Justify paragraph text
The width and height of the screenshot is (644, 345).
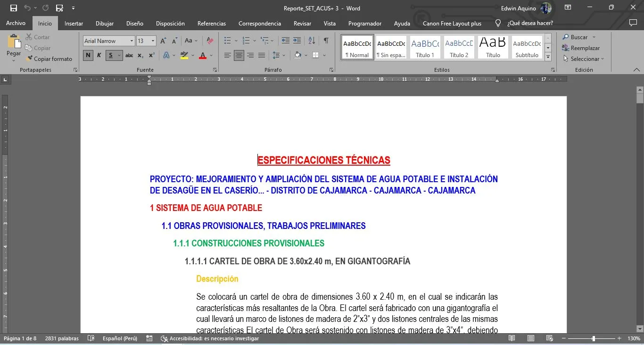pos(262,55)
